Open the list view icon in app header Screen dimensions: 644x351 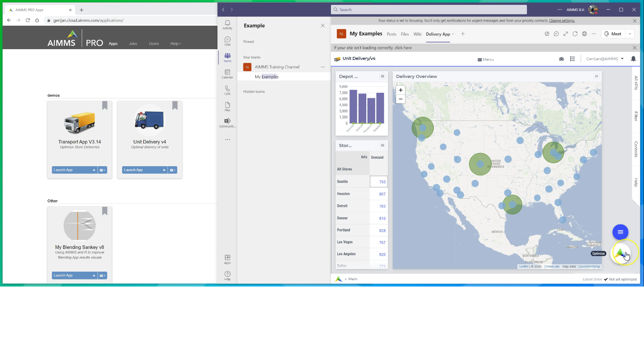point(573,59)
